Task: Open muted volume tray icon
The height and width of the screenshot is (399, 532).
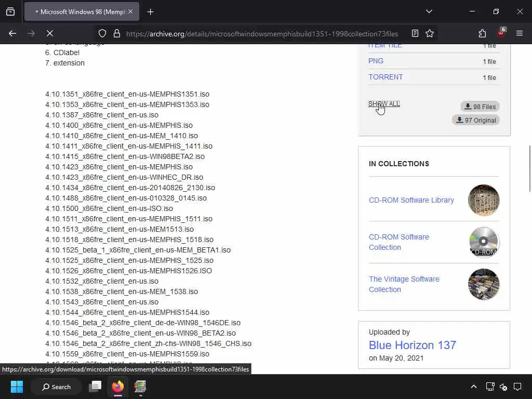Action: coord(503,387)
